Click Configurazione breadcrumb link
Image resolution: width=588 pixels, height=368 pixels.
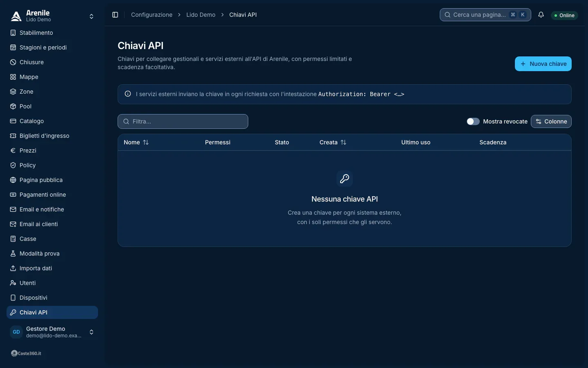[151, 15]
